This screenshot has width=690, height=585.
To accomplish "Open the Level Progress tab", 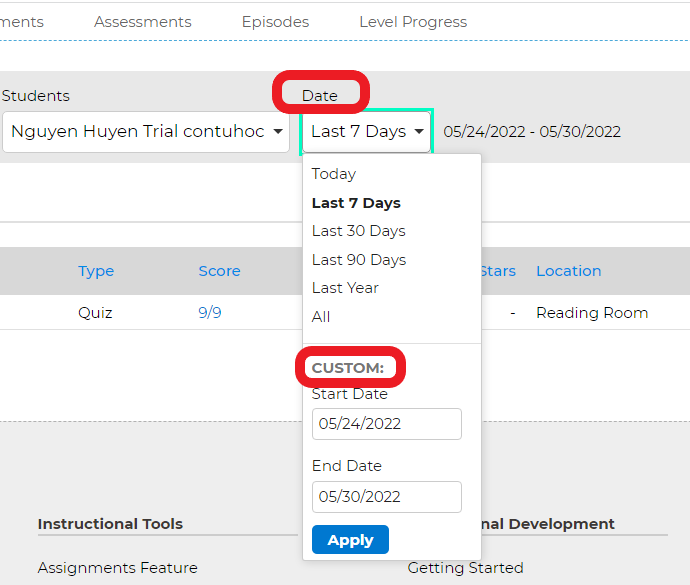I will 412,21.
